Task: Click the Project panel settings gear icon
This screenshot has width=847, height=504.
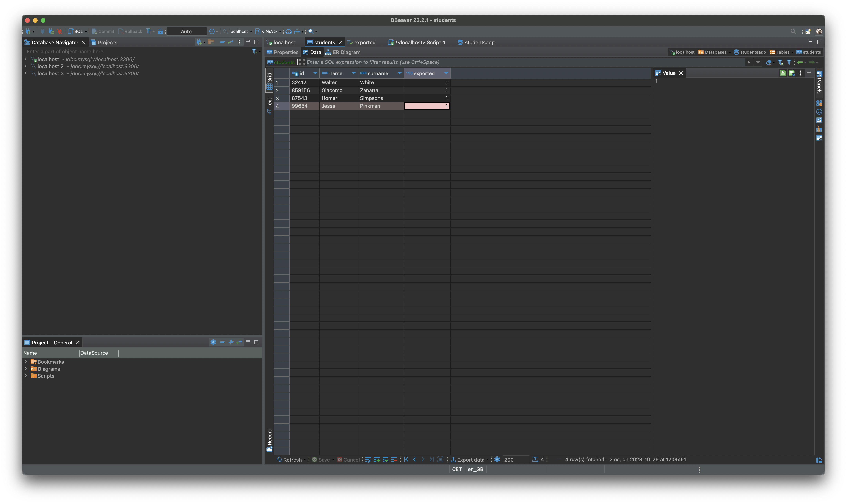Action: point(213,342)
